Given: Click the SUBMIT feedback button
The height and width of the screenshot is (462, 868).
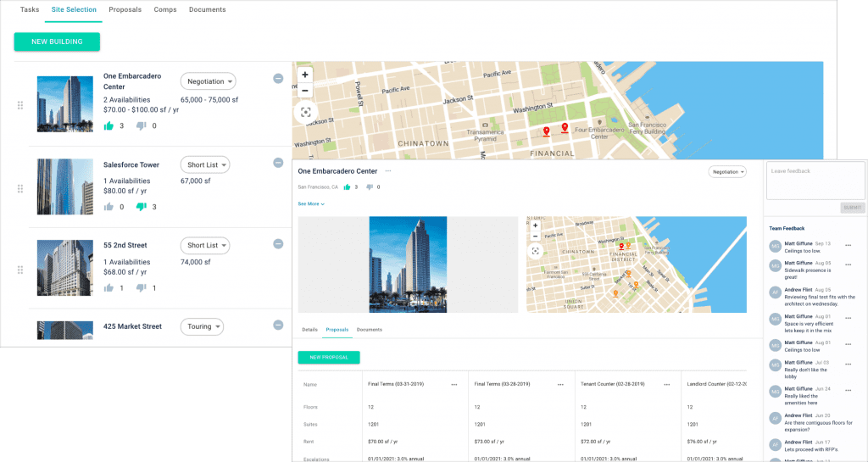Looking at the screenshot, I should click(x=853, y=208).
